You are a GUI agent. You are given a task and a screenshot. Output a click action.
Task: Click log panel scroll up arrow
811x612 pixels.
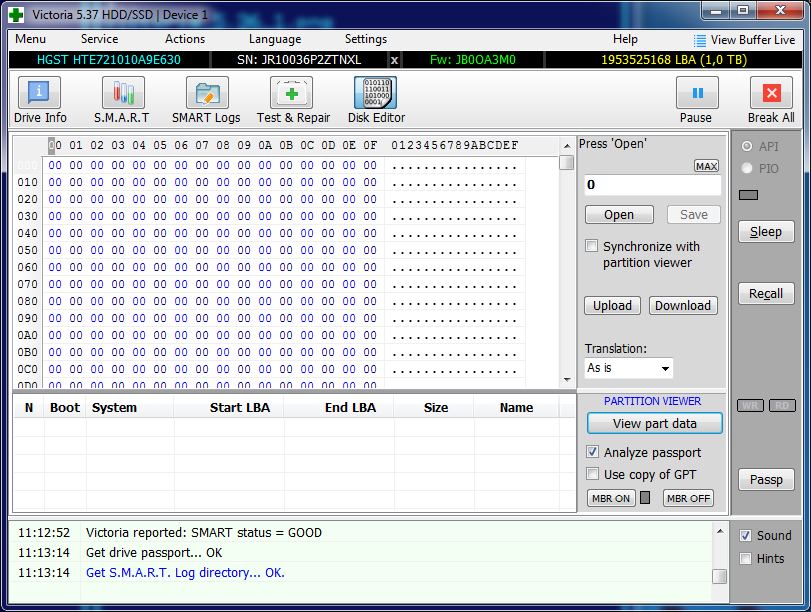point(719,531)
